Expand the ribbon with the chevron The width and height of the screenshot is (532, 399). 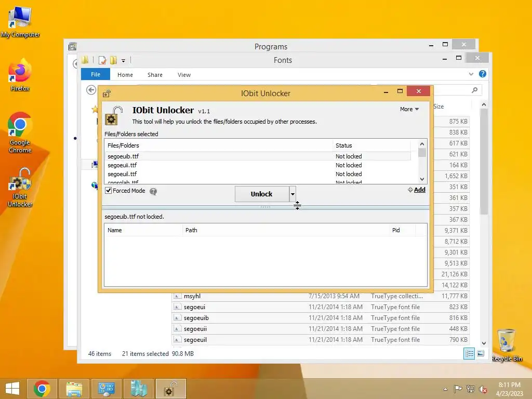click(471, 74)
